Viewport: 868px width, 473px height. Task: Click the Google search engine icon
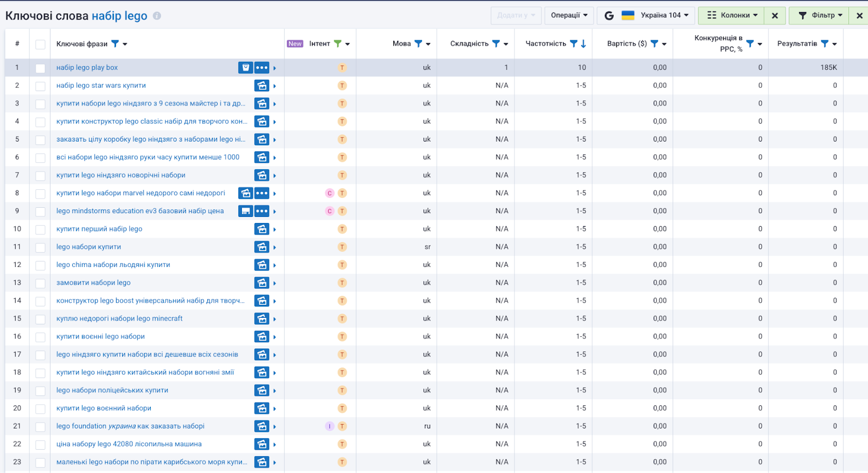(609, 16)
